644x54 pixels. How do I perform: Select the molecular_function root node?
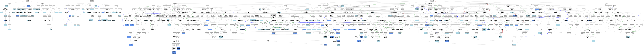pyautogui.click(x=28, y=1)
